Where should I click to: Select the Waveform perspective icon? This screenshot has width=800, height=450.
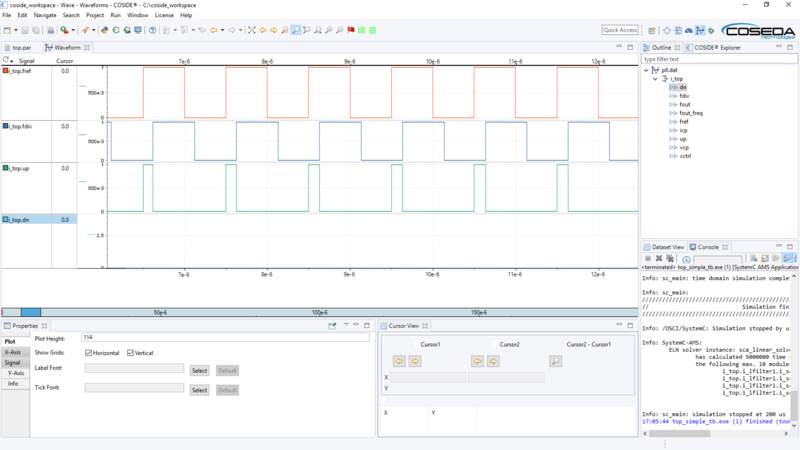click(x=700, y=31)
